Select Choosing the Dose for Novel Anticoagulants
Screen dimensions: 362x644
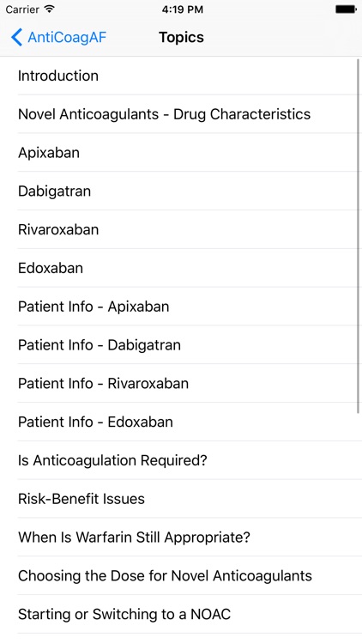point(181,576)
